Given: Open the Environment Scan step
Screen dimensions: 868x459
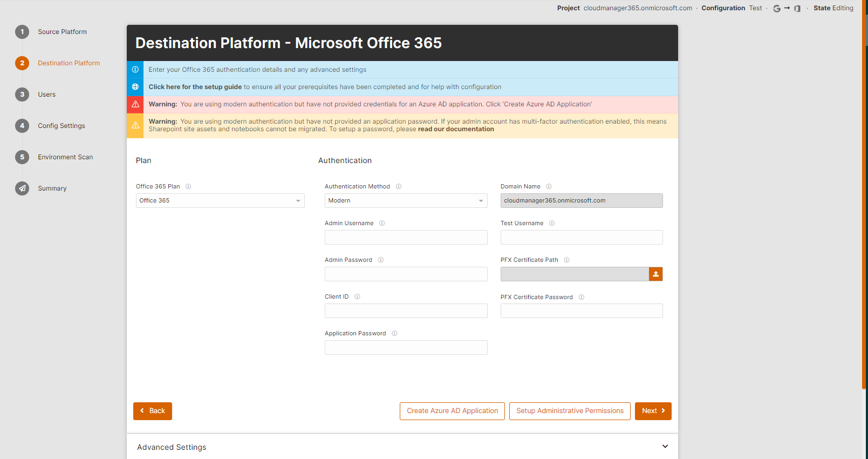Looking at the screenshot, I should pyautogui.click(x=65, y=157).
